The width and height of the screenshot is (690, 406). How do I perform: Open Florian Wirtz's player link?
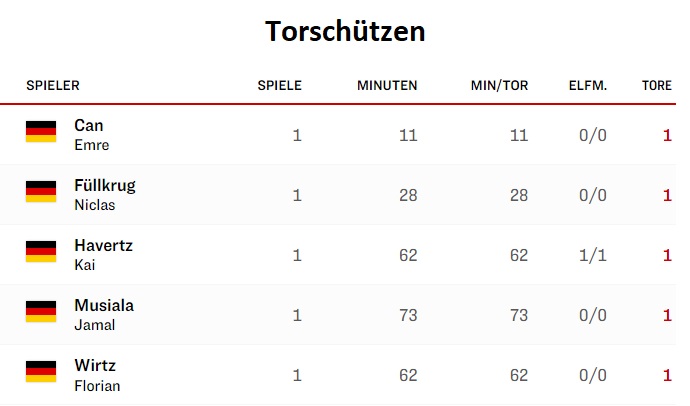pos(97,375)
